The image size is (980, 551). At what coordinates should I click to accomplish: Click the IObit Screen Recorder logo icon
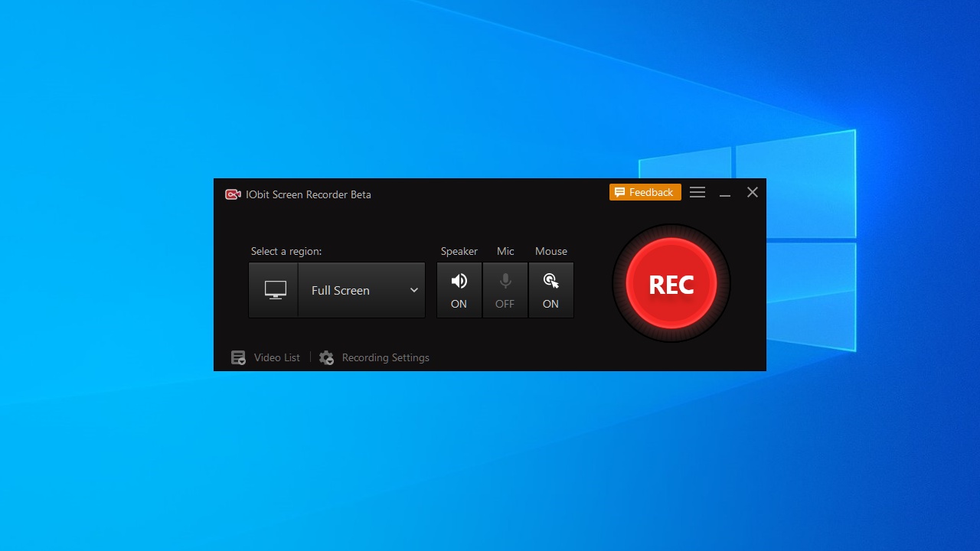[233, 194]
